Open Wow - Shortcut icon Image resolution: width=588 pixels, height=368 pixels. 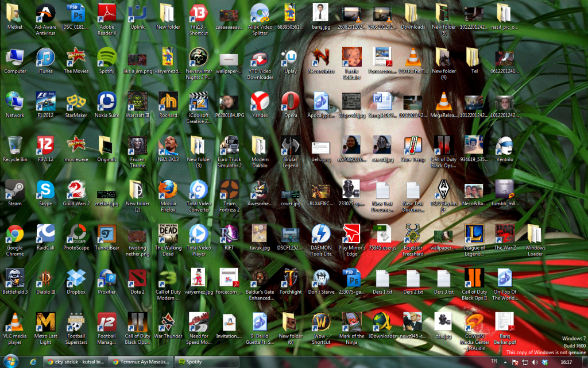(321, 323)
